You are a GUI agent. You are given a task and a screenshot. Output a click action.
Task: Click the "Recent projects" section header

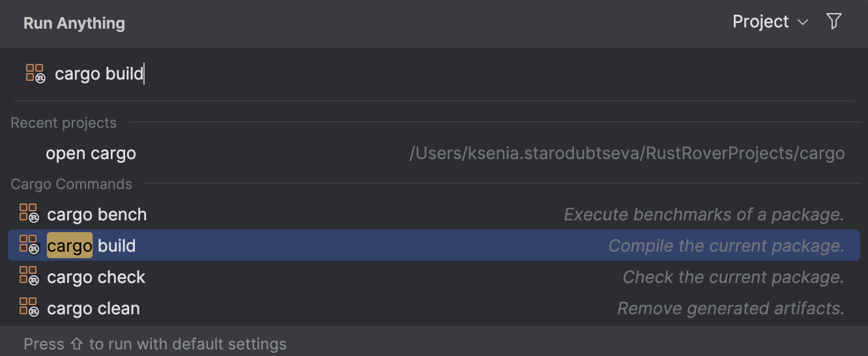(x=63, y=123)
